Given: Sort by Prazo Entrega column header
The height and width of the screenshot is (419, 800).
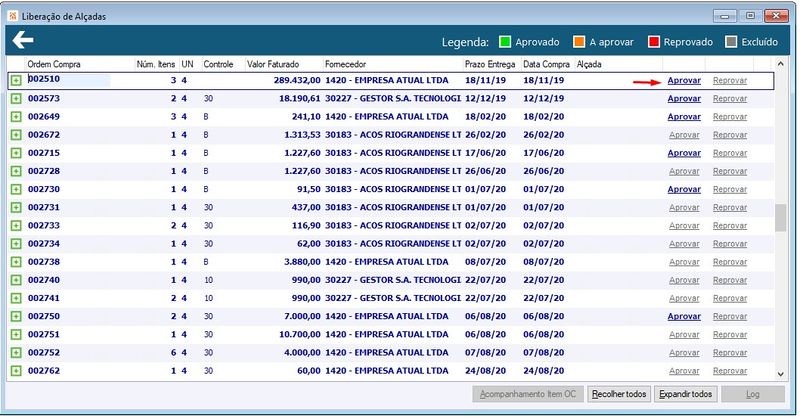Looking at the screenshot, I should 491,64.
